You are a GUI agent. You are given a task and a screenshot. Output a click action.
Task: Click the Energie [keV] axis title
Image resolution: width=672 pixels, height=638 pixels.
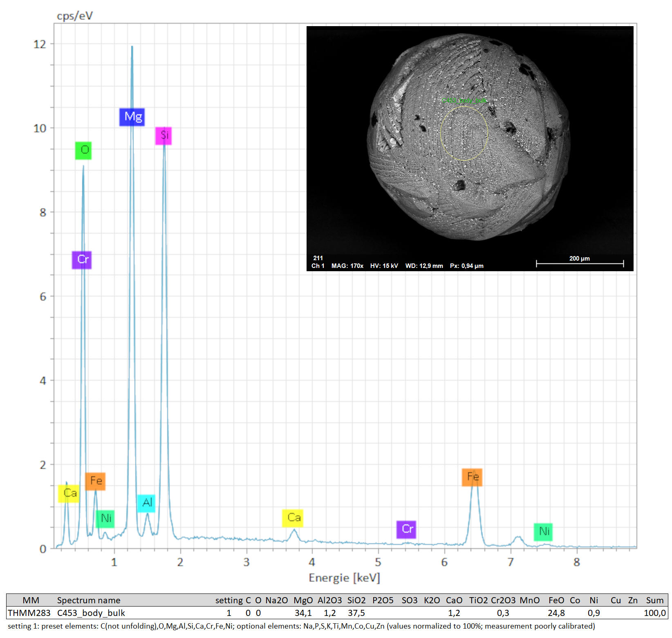click(344, 578)
